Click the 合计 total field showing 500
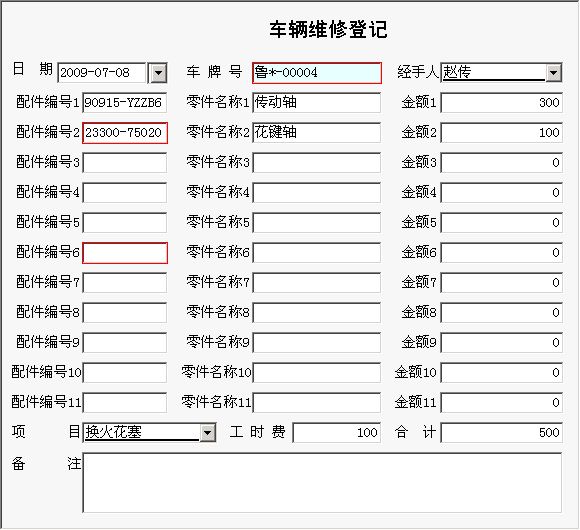 click(502, 432)
